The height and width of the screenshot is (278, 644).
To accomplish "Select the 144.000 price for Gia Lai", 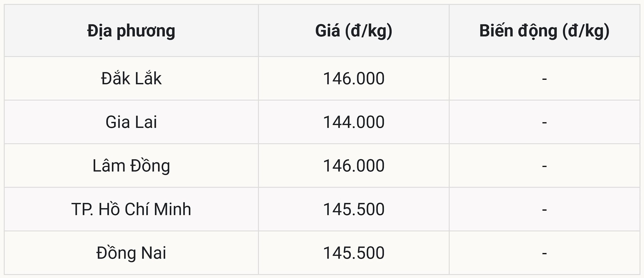I will tap(354, 122).
